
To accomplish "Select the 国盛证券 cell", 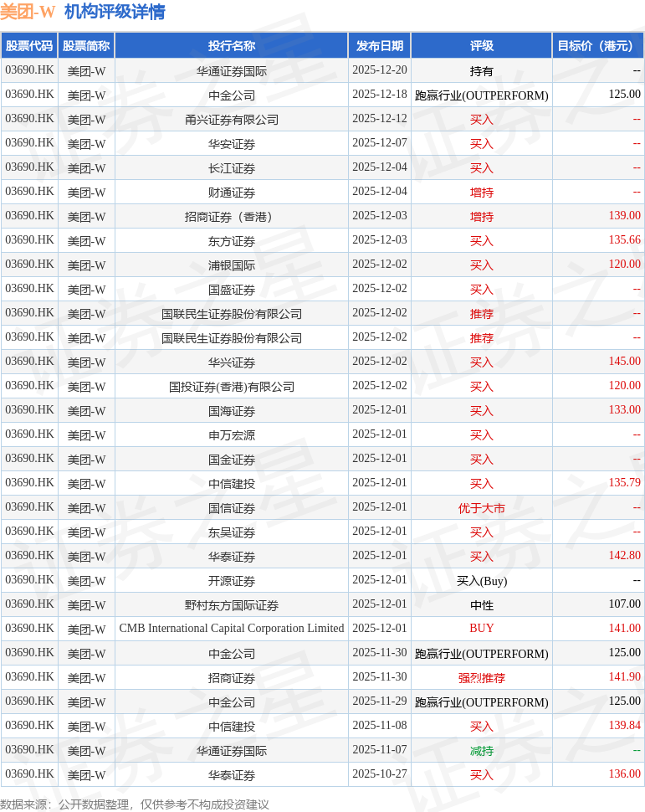I will tap(232, 290).
